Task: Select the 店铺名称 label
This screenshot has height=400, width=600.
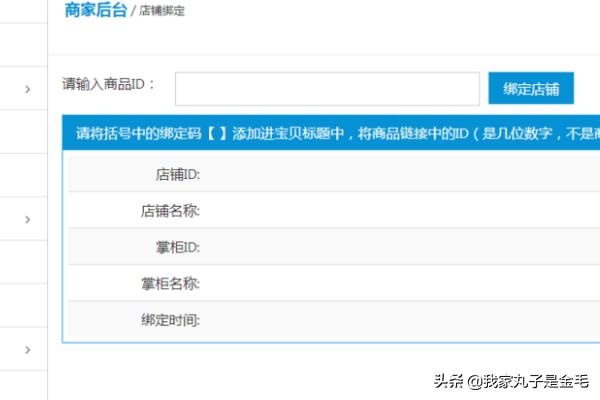Action: click(x=171, y=211)
